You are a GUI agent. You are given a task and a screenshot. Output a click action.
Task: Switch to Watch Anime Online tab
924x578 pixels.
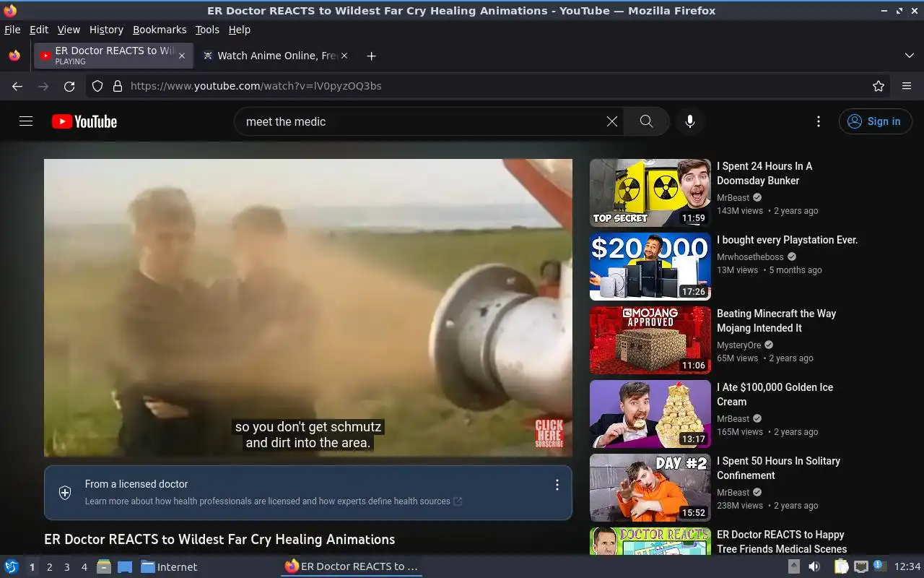tap(275, 56)
